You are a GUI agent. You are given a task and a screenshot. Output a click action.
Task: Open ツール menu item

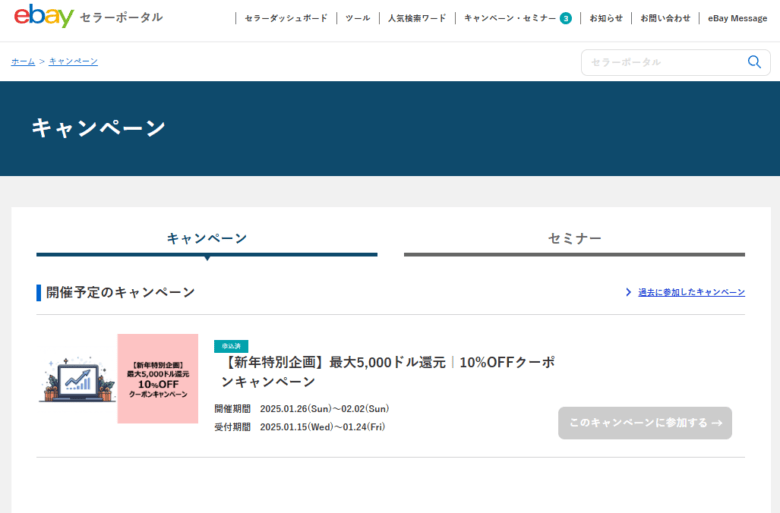pyautogui.click(x=357, y=18)
